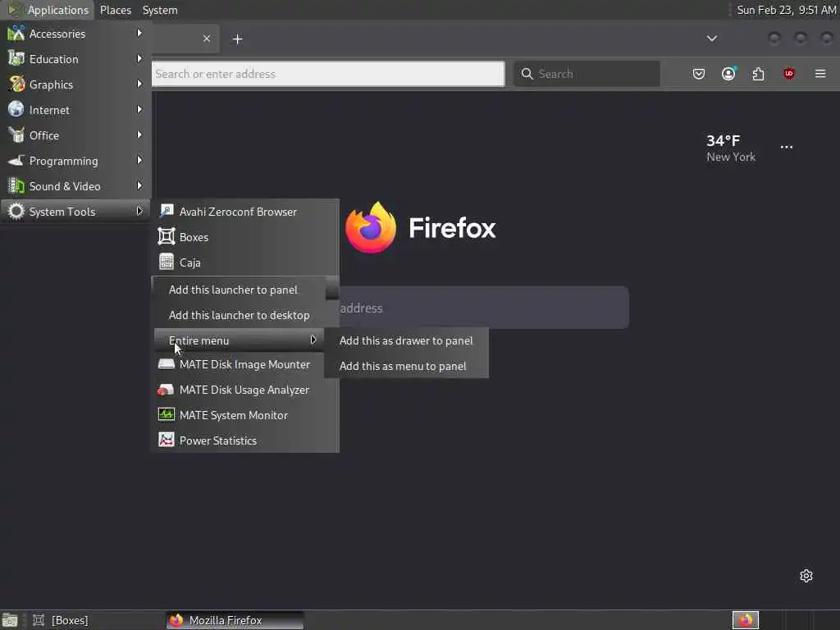Expand the Programming submenu arrow
840x630 pixels.
point(139,160)
